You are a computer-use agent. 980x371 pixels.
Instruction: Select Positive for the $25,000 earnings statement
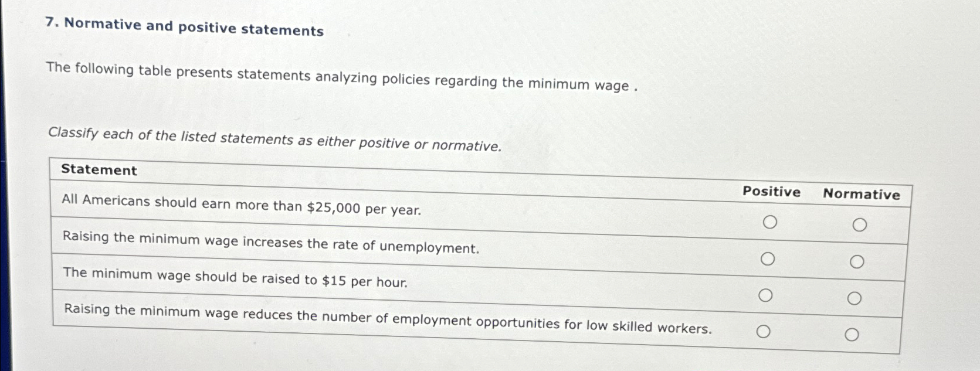coord(770,222)
